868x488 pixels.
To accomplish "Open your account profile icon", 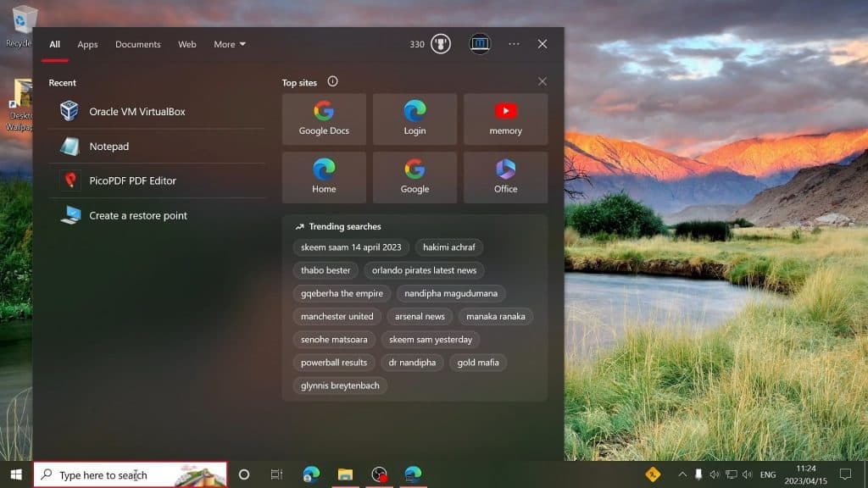I will [x=480, y=43].
